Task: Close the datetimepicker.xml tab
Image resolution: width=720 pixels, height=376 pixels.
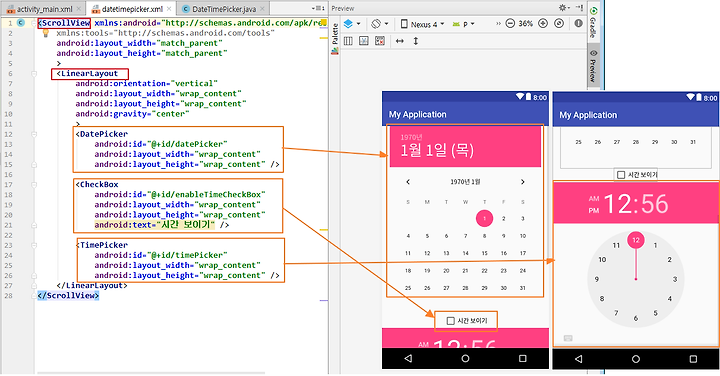Action: (169, 9)
